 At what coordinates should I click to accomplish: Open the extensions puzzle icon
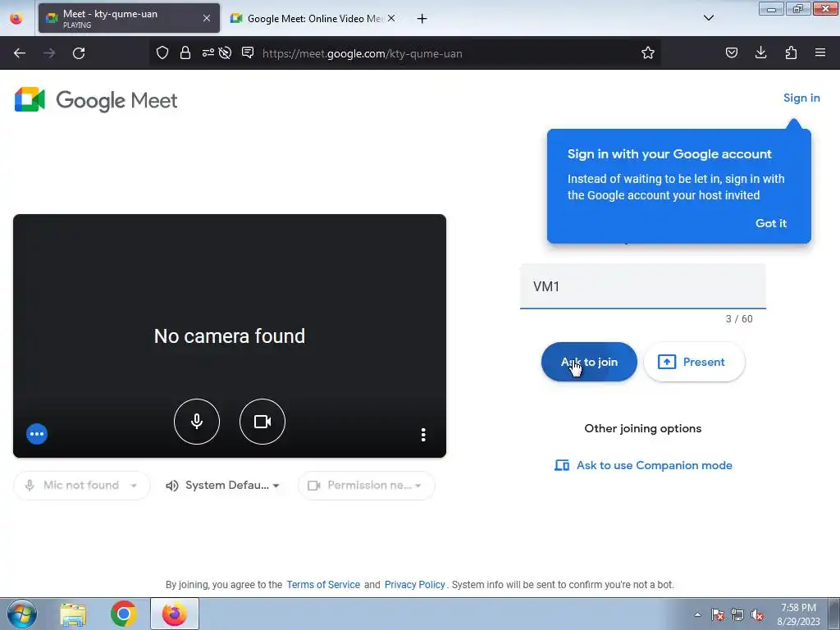(791, 52)
